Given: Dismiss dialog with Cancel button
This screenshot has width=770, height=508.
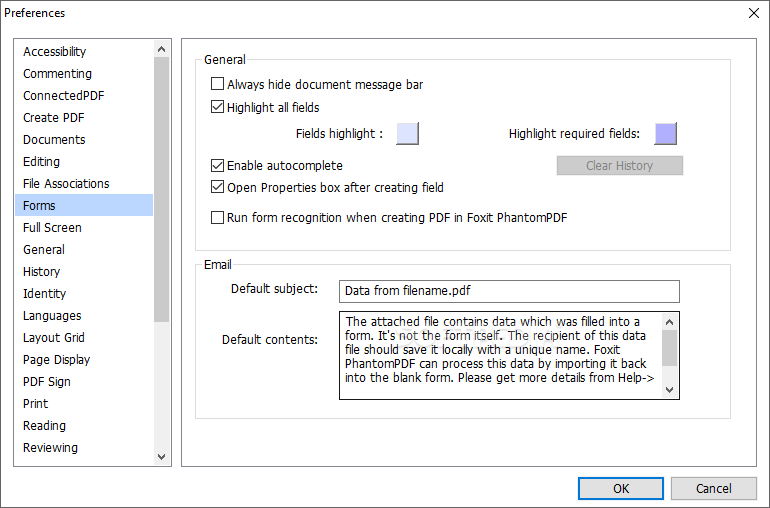Looking at the screenshot, I should coord(714,488).
